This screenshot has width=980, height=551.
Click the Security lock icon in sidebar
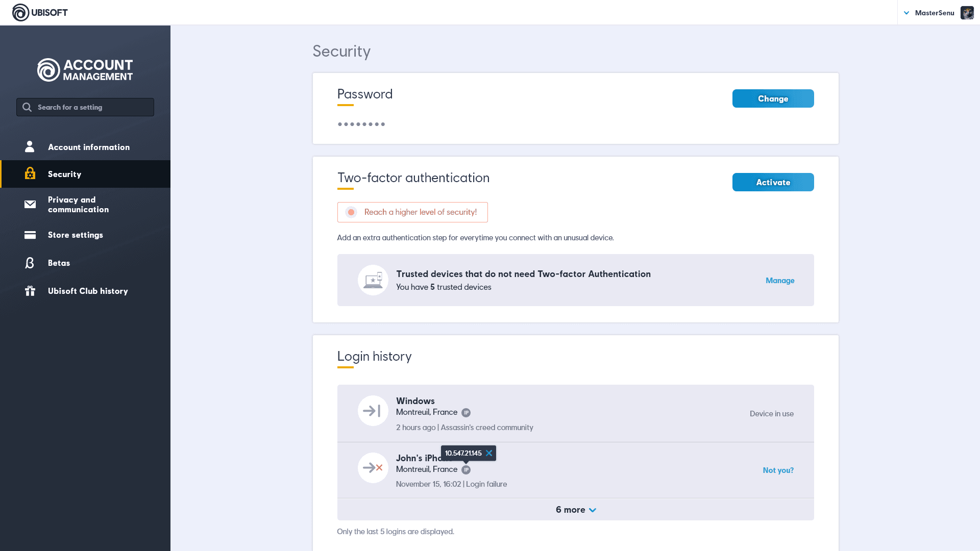click(30, 173)
